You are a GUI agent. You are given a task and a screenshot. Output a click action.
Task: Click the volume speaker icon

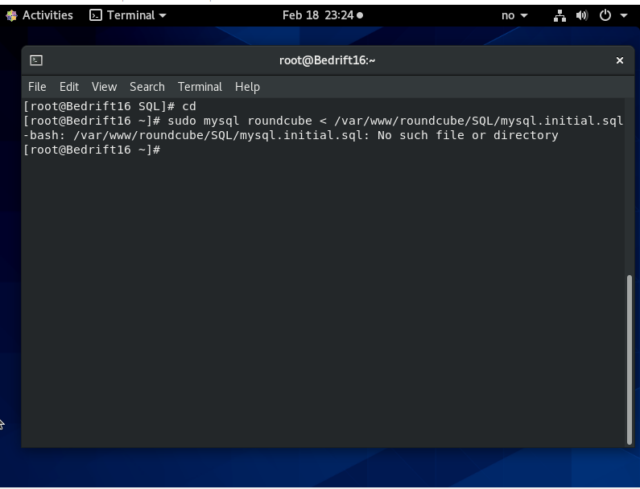594,15
